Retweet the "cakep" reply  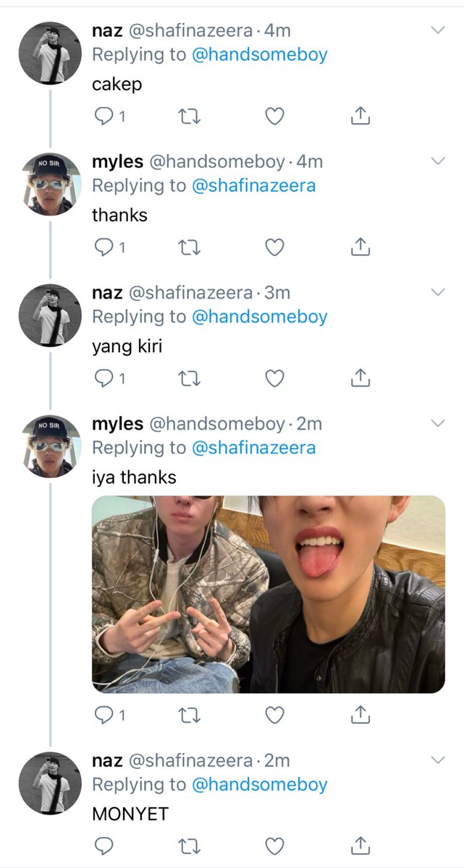coord(190,116)
